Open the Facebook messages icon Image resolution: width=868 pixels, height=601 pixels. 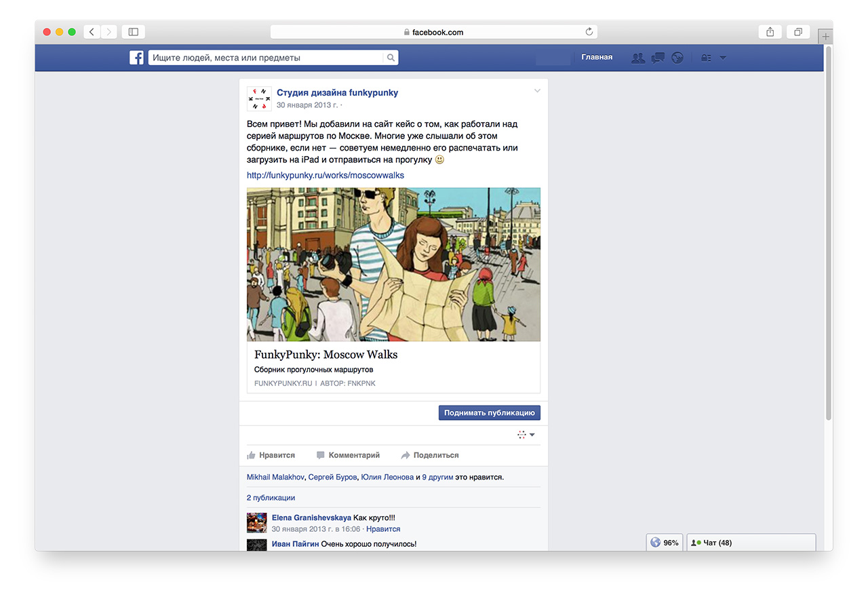[x=657, y=58]
